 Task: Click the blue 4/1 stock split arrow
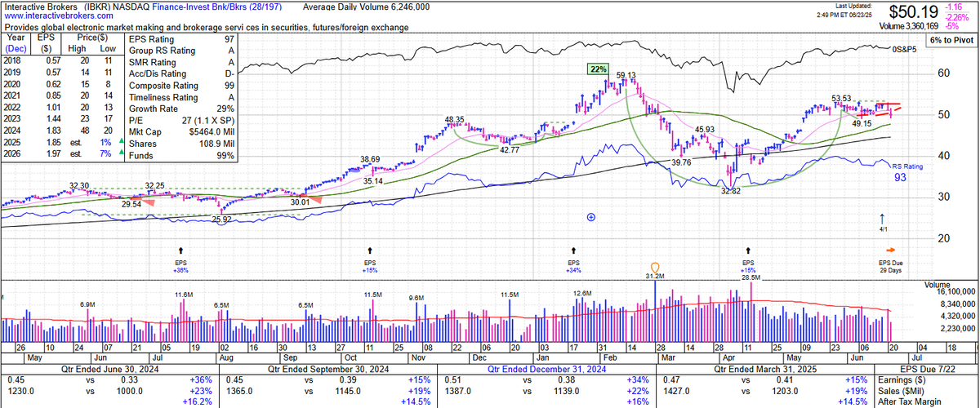[882, 218]
